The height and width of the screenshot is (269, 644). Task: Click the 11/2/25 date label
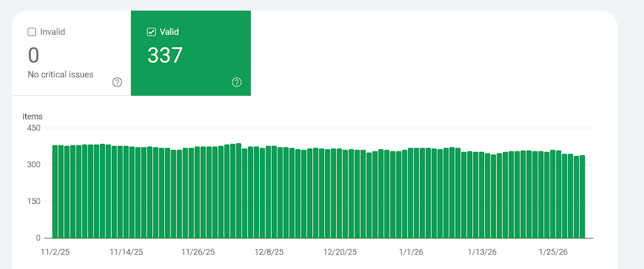click(55, 252)
